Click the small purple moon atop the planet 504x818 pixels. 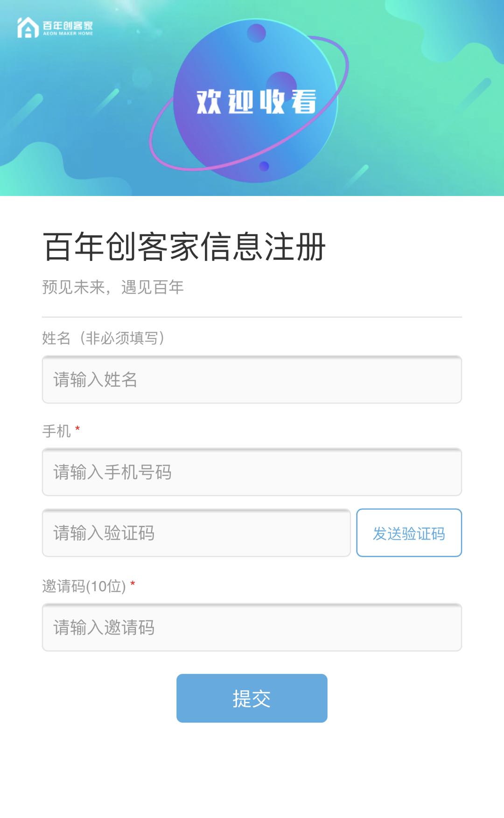[256, 33]
